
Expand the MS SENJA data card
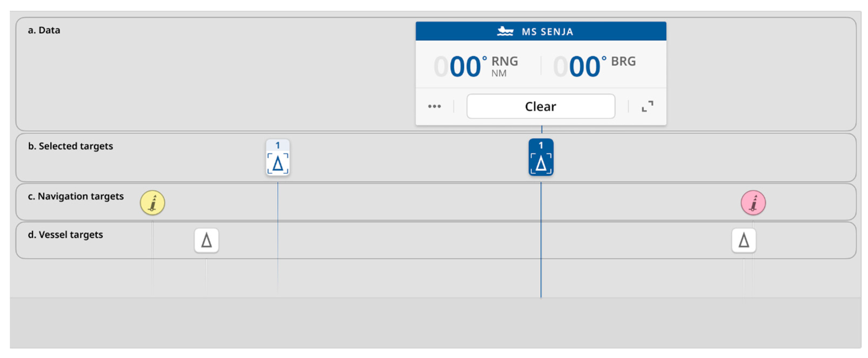647,106
